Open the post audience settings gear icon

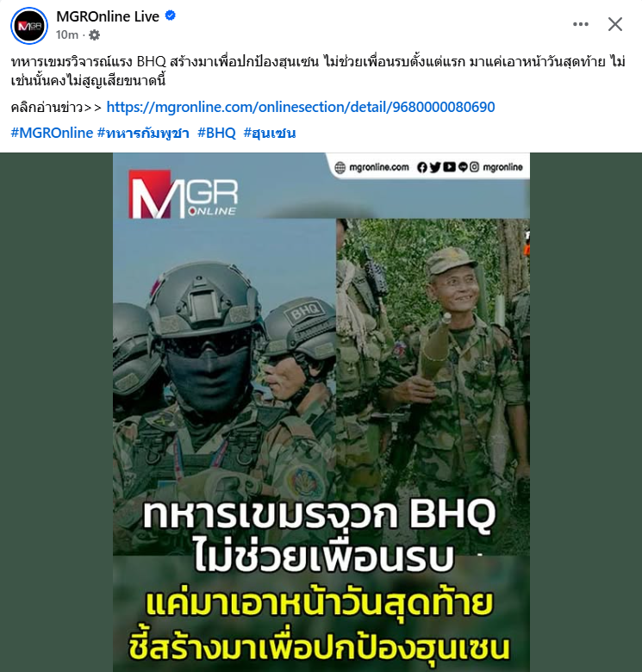pyautogui.click(x=94, y=34)
